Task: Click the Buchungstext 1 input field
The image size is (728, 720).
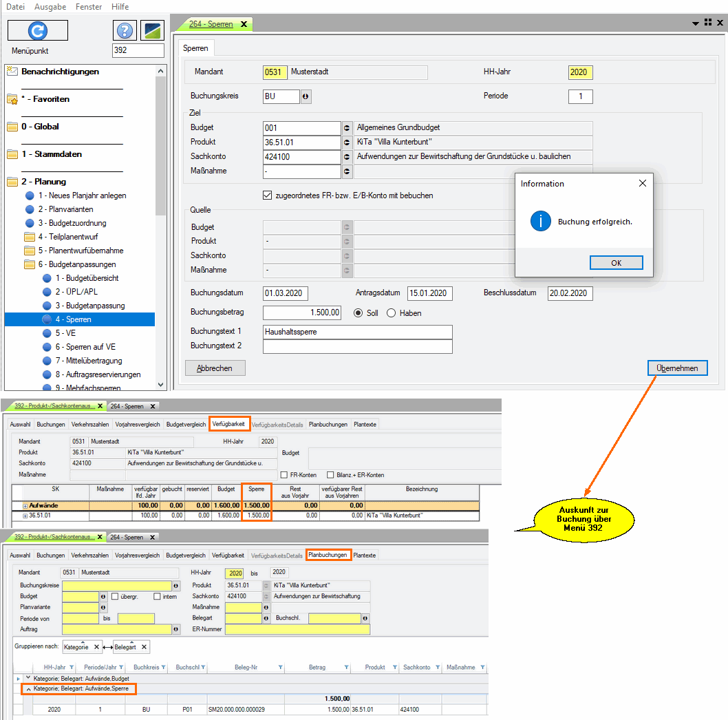Action: pos(357,332)
